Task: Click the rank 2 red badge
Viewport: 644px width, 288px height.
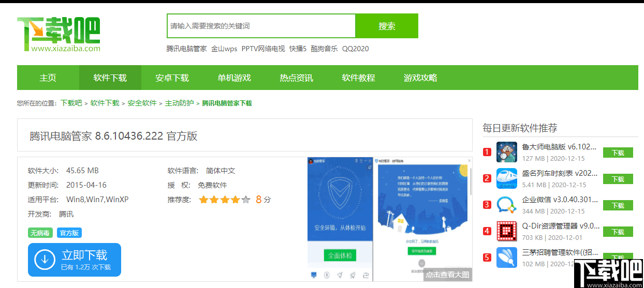Action: coord(487,178)
